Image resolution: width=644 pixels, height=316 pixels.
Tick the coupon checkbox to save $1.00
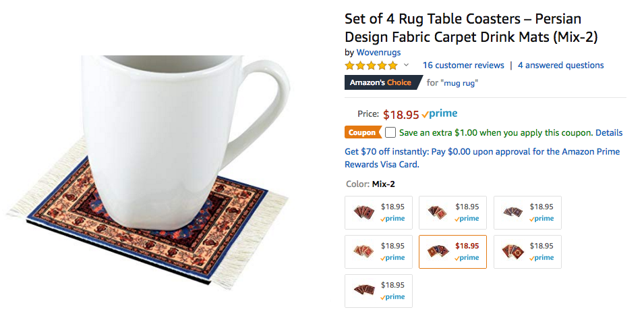coord(390,132)
